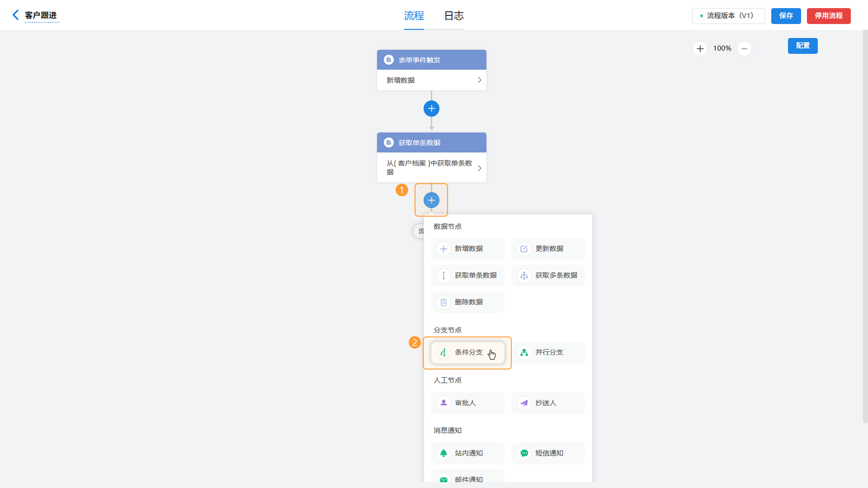Click the plus icon of 新增数据 option
The width and height of the screenshot is (868, 488).
pyautogui.click(x=443, y=249)
